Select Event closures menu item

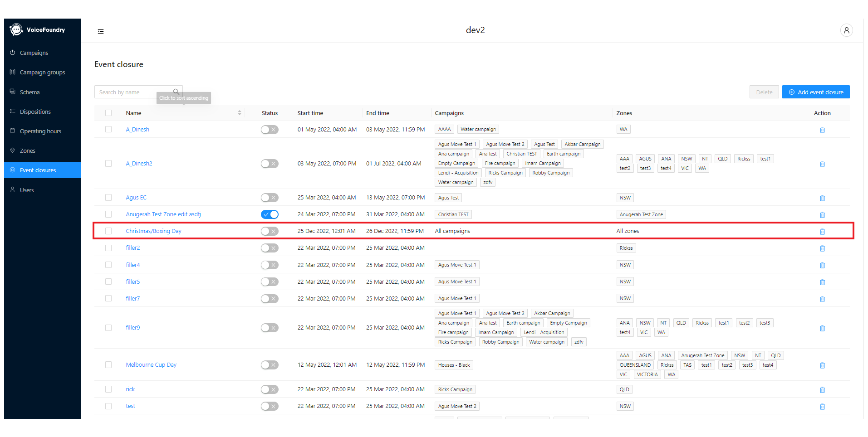43,170
